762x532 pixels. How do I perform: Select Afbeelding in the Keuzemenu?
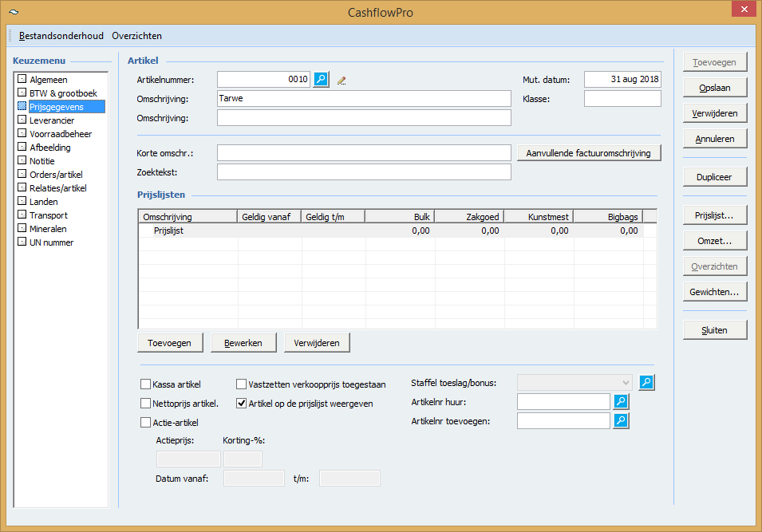pos(49,148)
